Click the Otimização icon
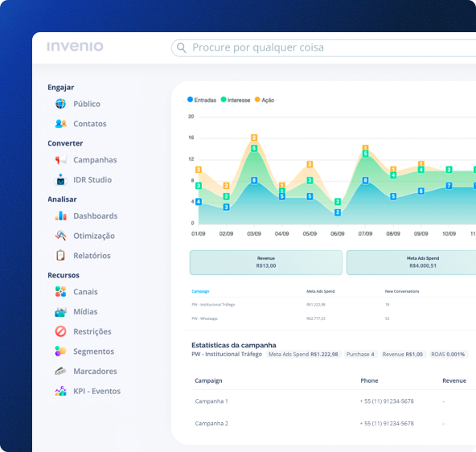 pyautogui.click(x=60, y=236)
